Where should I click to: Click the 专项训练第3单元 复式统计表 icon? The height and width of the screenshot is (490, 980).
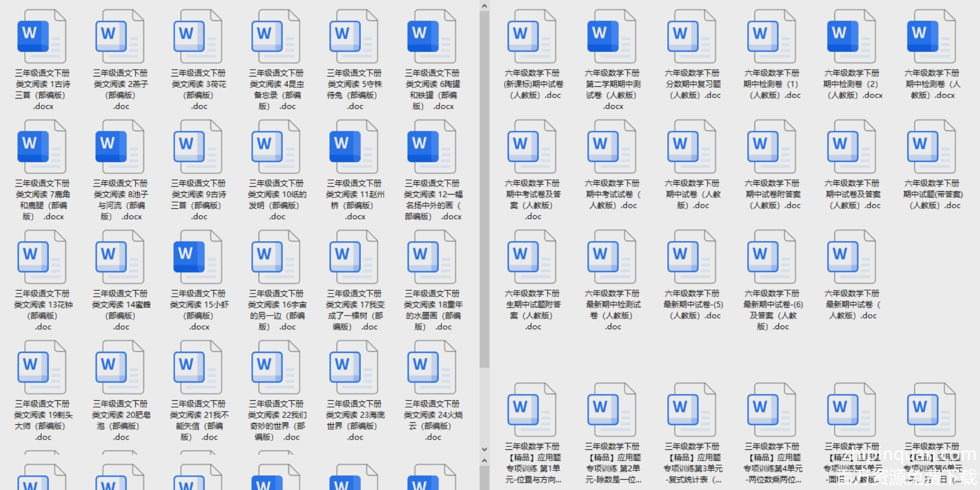pyautogui.click(x=692, y=410)
